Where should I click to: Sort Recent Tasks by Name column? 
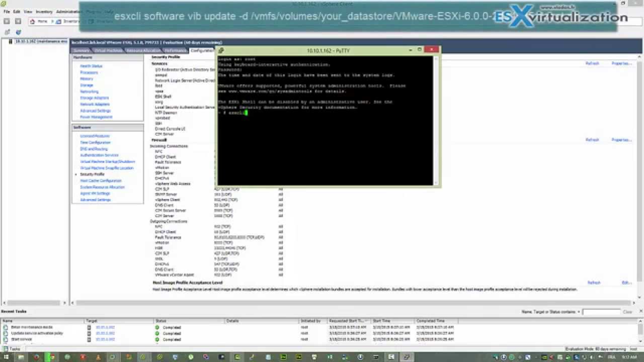tap(42, 321)
